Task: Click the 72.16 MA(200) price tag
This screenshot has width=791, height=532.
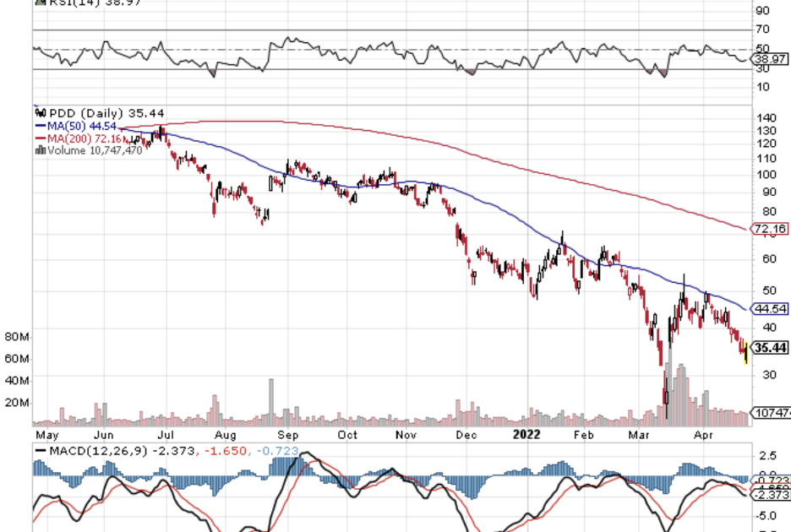Action: pyautogui.click(x=771, y=229)
